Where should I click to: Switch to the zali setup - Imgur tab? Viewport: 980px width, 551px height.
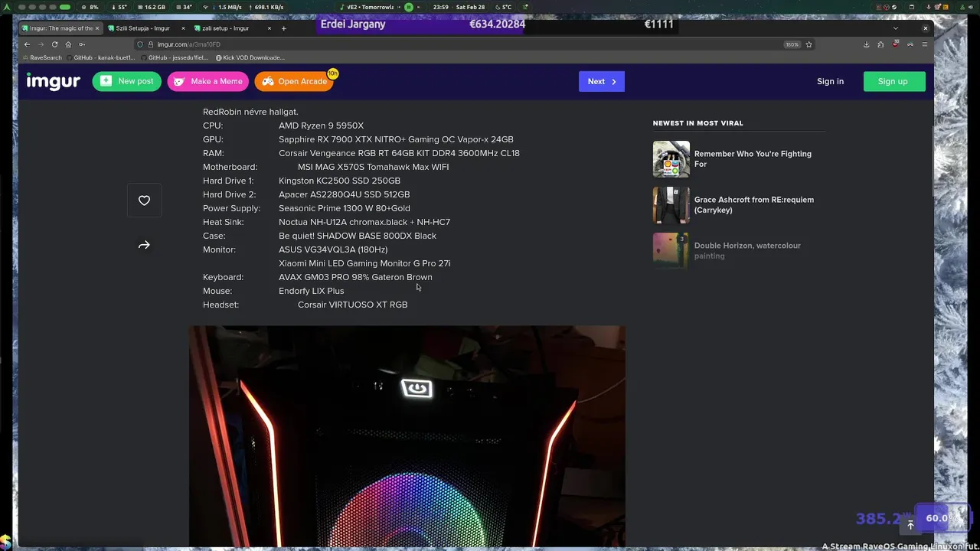pyautogui.click(x=233, y=28)
